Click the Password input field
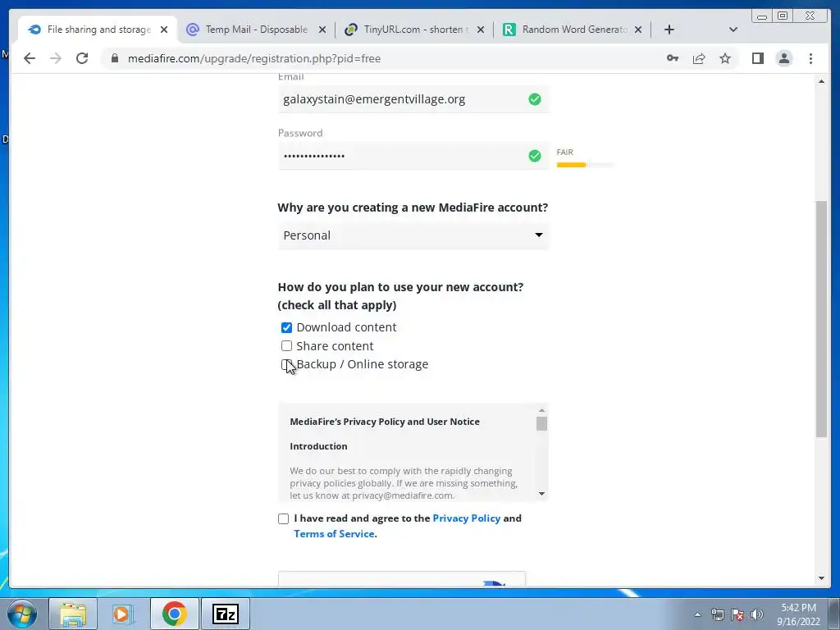This screenshot has height=630, width=840. (413, 156)
